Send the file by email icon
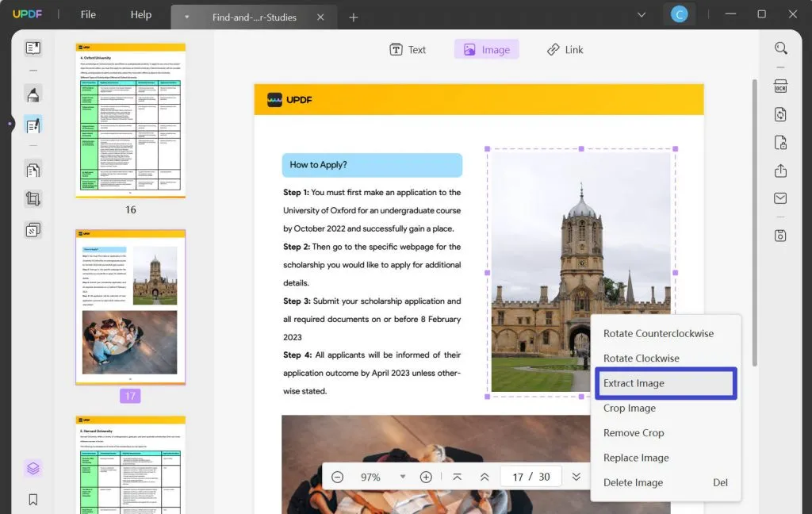812x514 pixels. [780, 198]
